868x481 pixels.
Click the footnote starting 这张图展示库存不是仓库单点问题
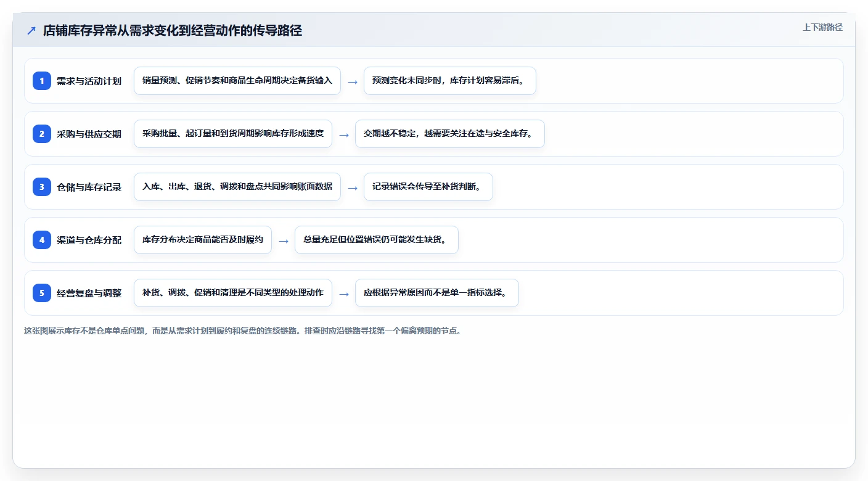[243, 331]
